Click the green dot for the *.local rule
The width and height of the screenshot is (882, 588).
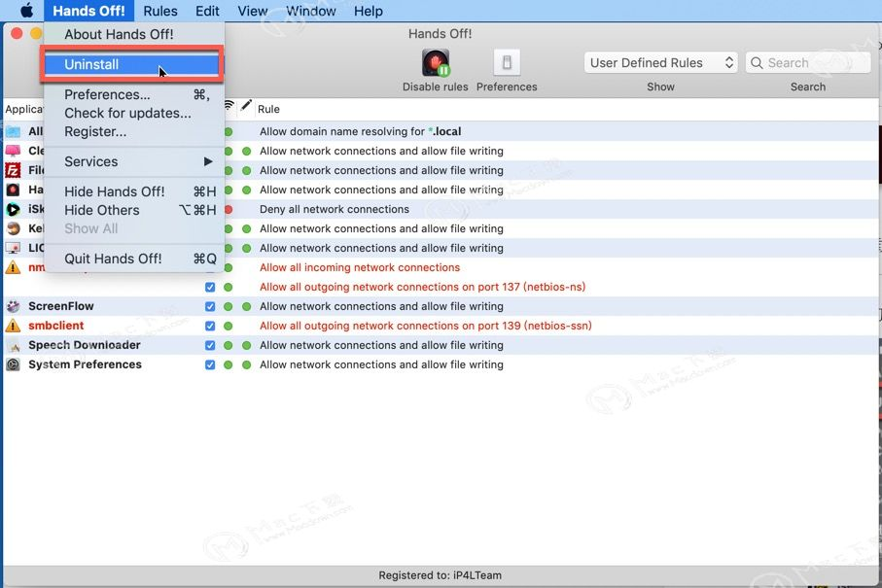[x=229, y=132]
